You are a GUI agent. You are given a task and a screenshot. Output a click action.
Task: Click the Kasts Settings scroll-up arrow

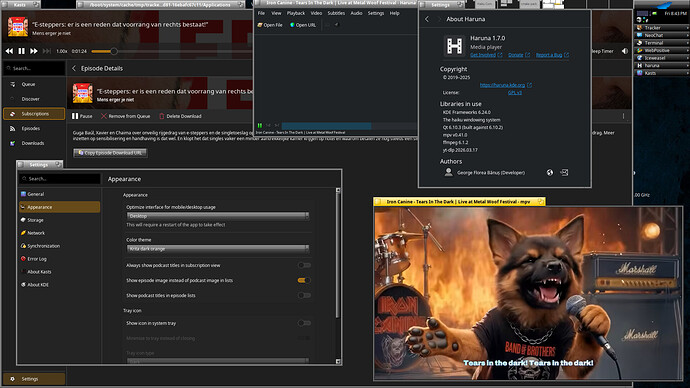click(x=338, y=190)
